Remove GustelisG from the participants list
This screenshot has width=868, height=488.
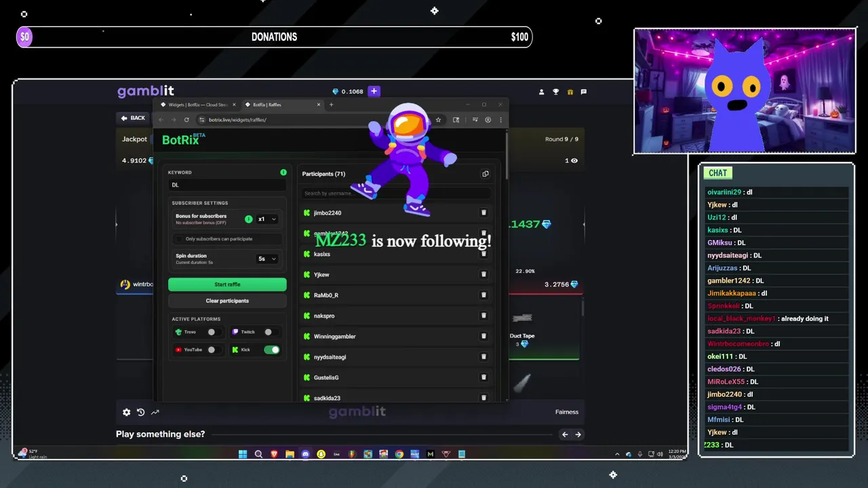tap(484, 378)
